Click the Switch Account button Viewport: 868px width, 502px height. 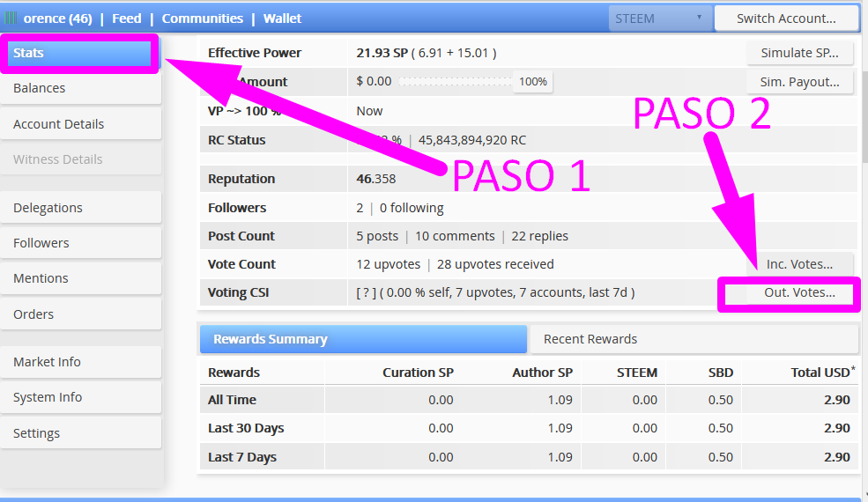786,18
